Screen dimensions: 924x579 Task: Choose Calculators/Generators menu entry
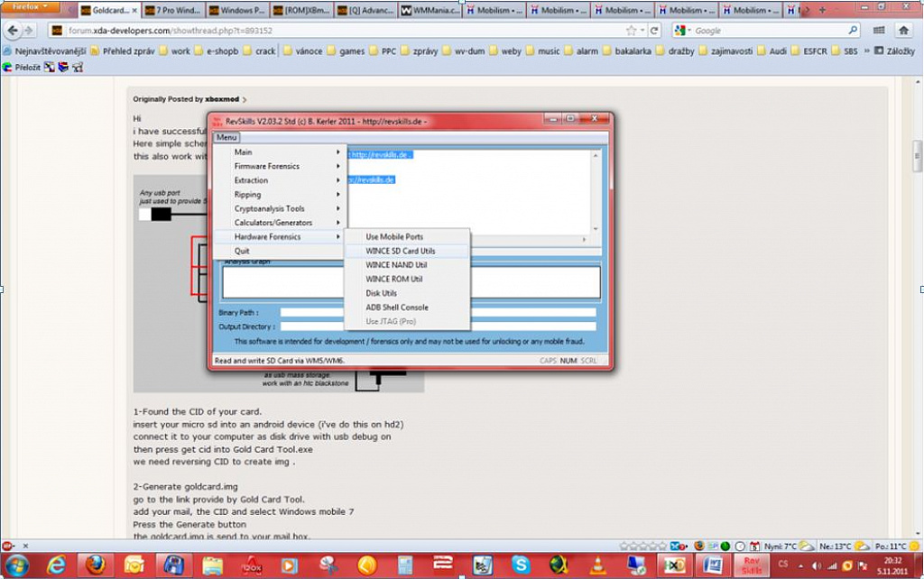(x=278, y=223)
